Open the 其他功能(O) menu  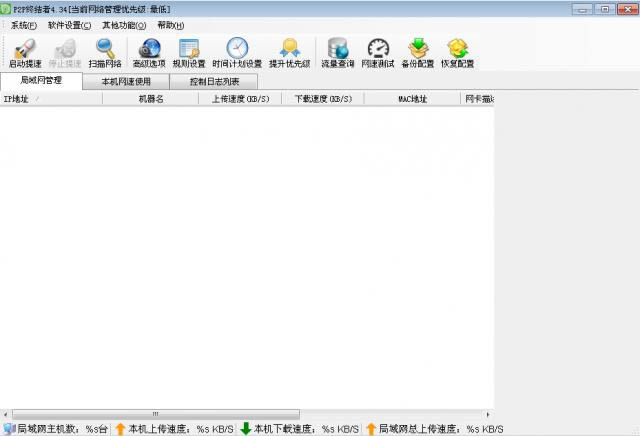[x=123, y=25]
